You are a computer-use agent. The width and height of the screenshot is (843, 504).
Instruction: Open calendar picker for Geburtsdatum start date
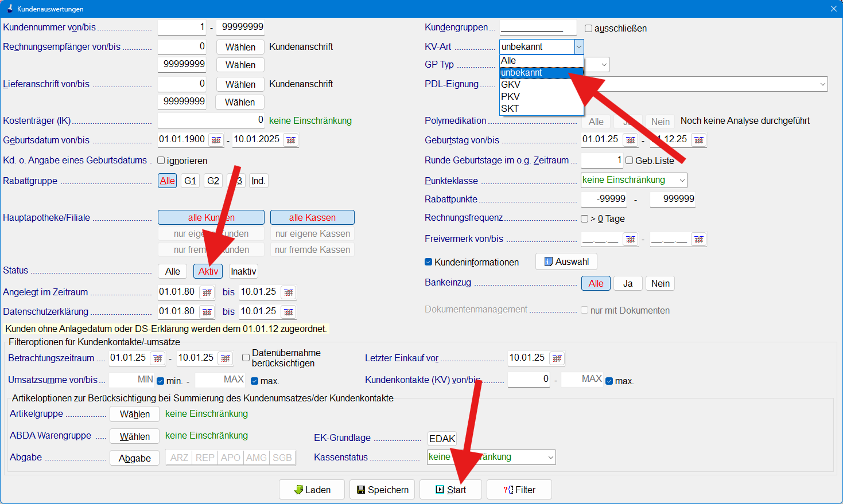click(216, 140)
